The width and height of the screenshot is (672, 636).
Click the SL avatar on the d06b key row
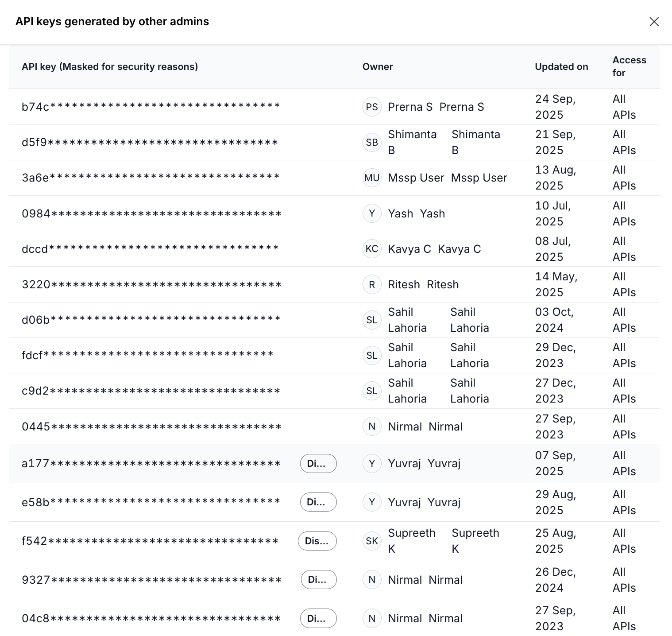point(372,320)
